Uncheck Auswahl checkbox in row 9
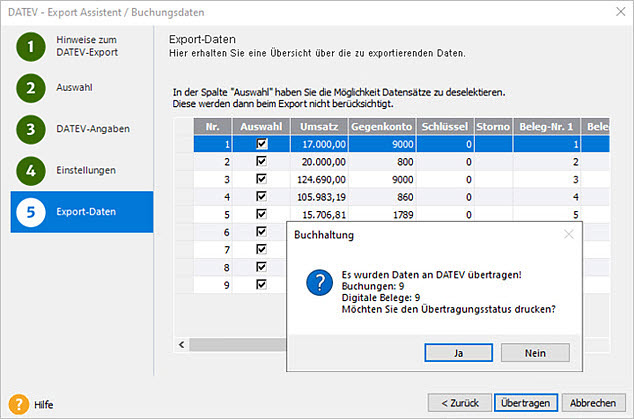The width and height of the screenshot is (634, 419). point(262,285)
